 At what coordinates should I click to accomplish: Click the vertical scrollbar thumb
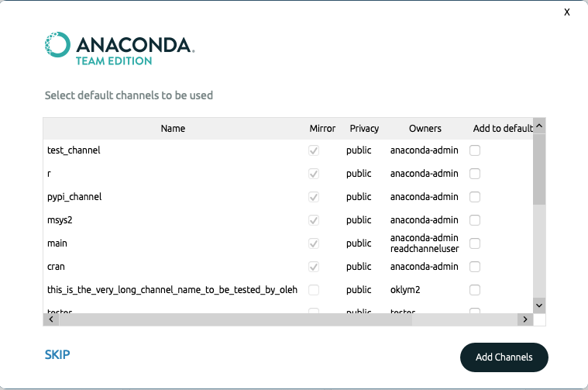pos(539,169)
